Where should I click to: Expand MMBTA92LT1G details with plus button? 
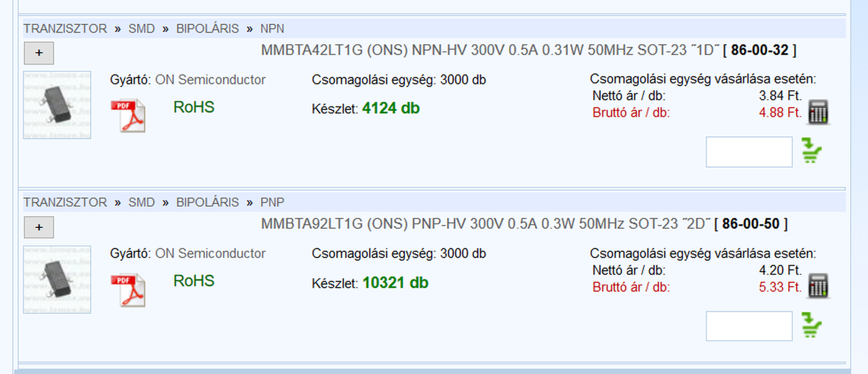(x=39, y=227)
